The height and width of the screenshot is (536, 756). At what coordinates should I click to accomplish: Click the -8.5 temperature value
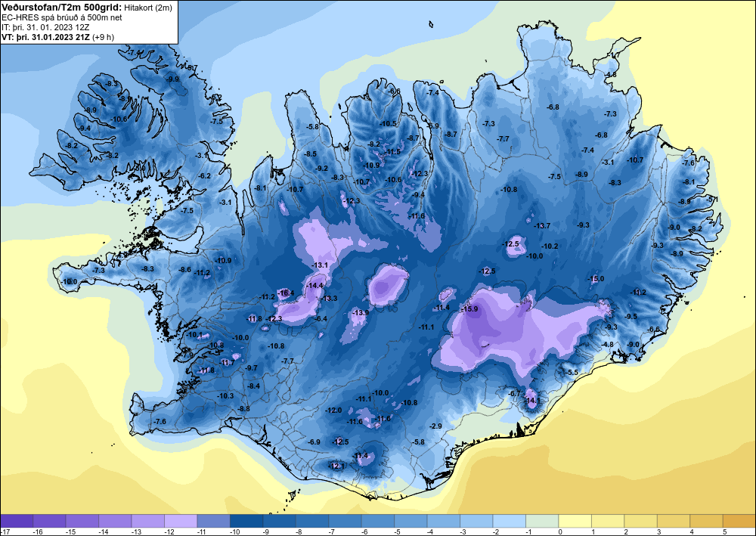pos(311,153)
